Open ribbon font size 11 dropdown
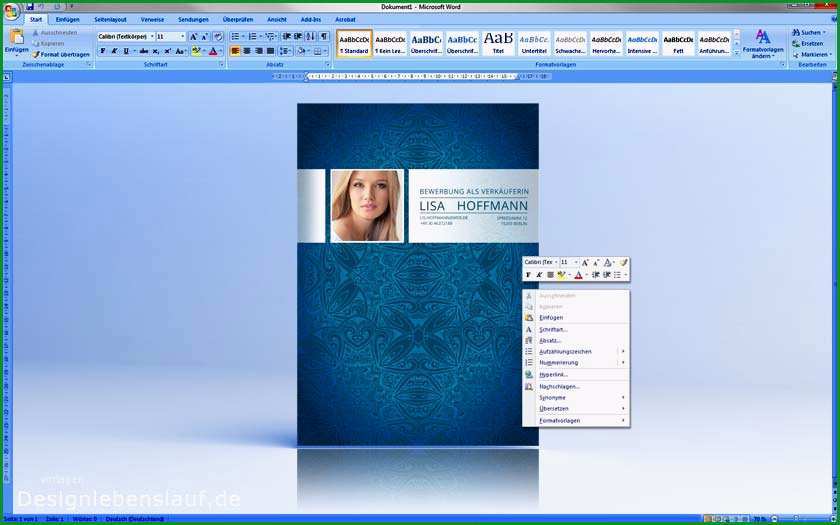Viewport: 840px width, 525px height. (x=183, y=36)
